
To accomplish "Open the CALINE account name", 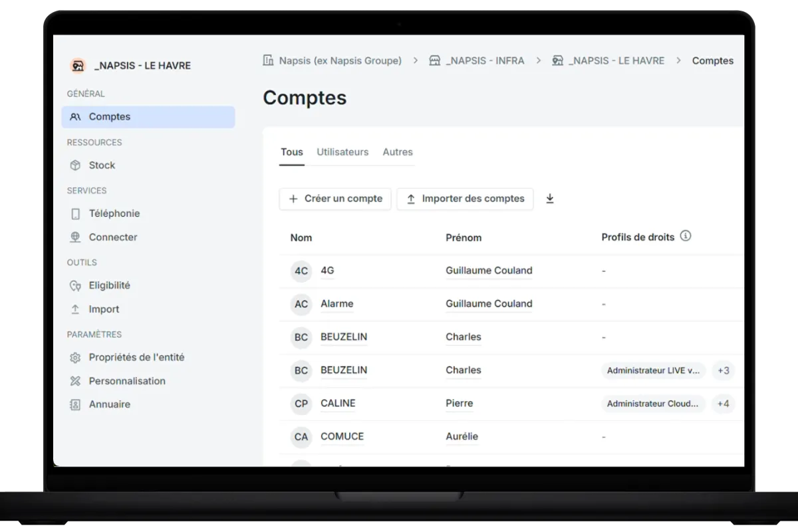I will tap(338, 404).
